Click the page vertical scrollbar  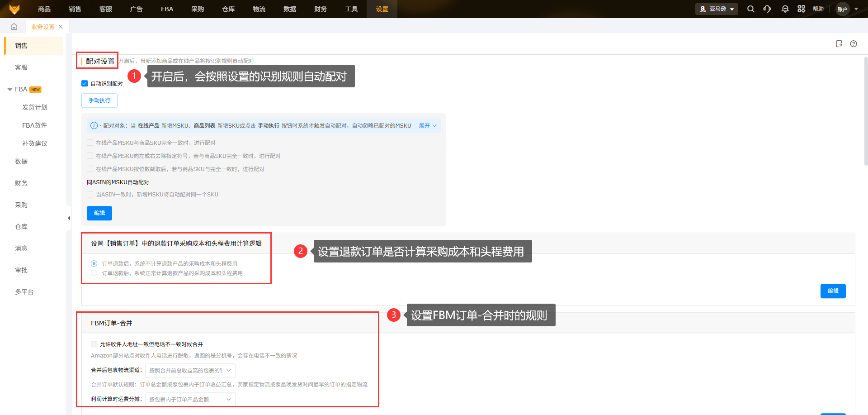pos(866,111)
